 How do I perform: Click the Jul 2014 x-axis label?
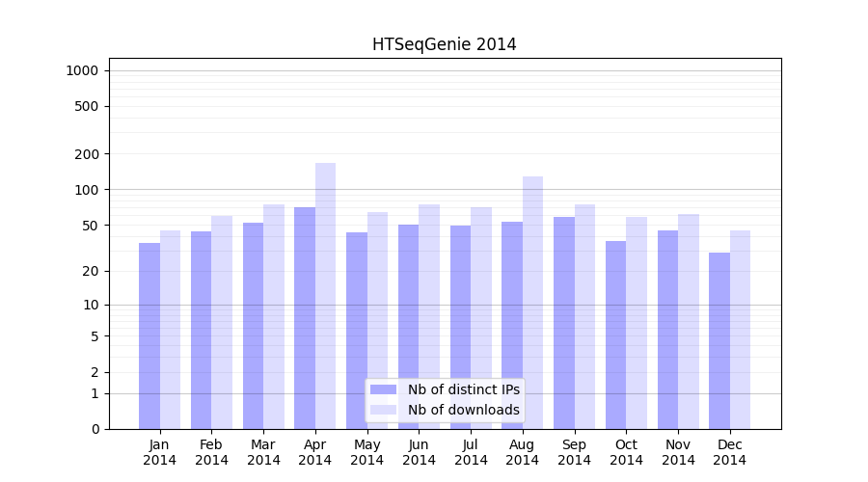471,452
